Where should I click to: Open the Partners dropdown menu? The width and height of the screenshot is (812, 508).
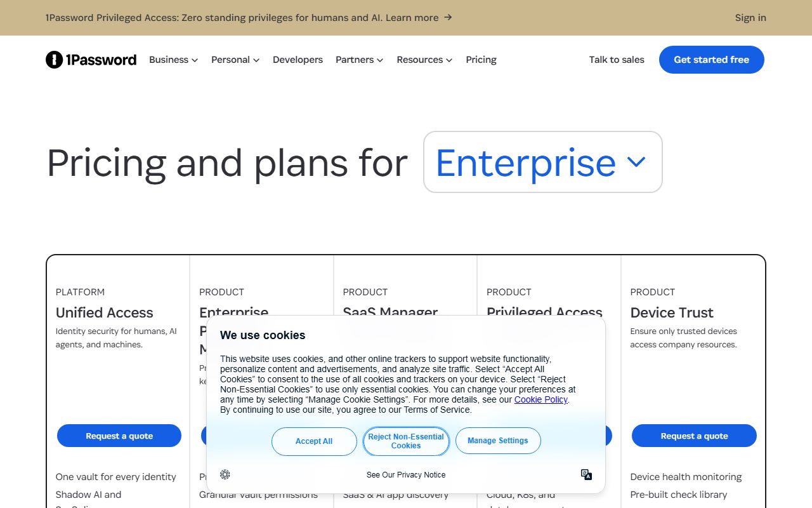(359, 60)
